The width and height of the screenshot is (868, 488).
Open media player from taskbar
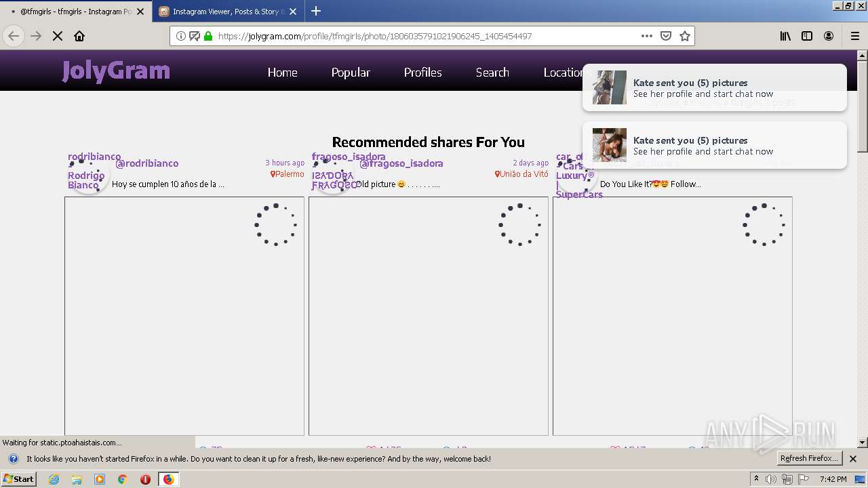(x=100, y=479)
